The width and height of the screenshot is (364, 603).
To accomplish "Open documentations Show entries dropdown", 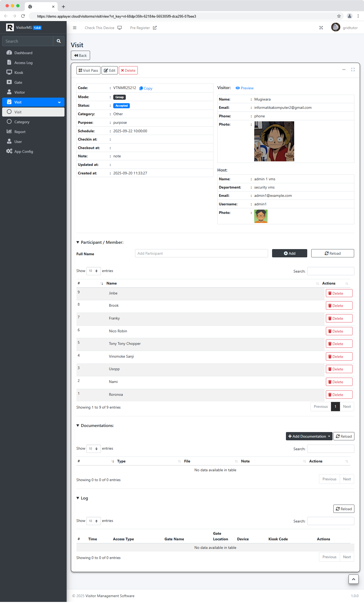I will tap(94, 449).
